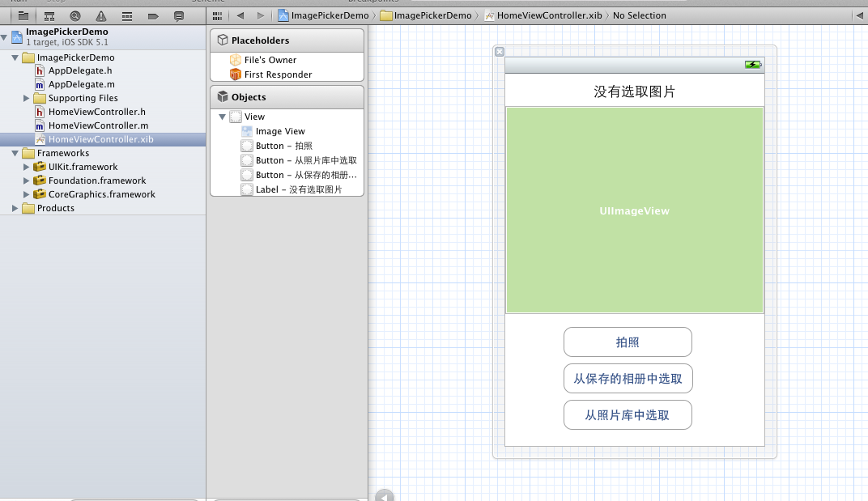The image size is (868, 501).
Task: Close the view canvas with X button
Action: [500, 52]
